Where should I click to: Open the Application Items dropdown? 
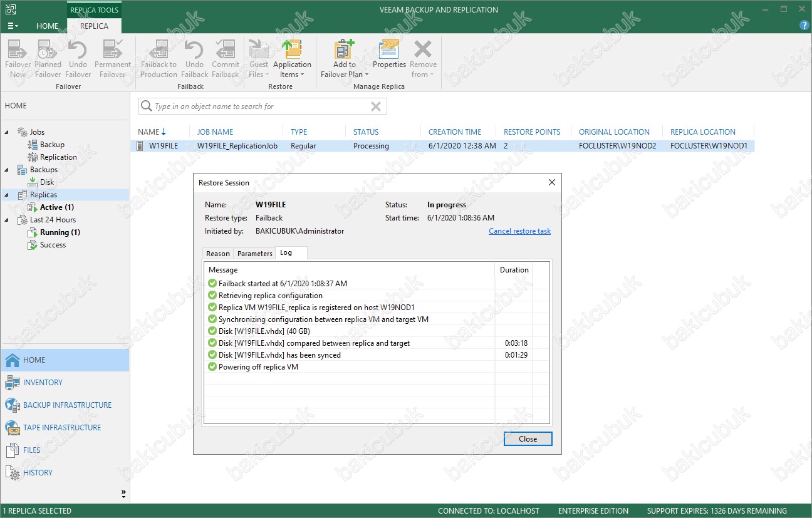pyautogui.click(x=292, y=59)
